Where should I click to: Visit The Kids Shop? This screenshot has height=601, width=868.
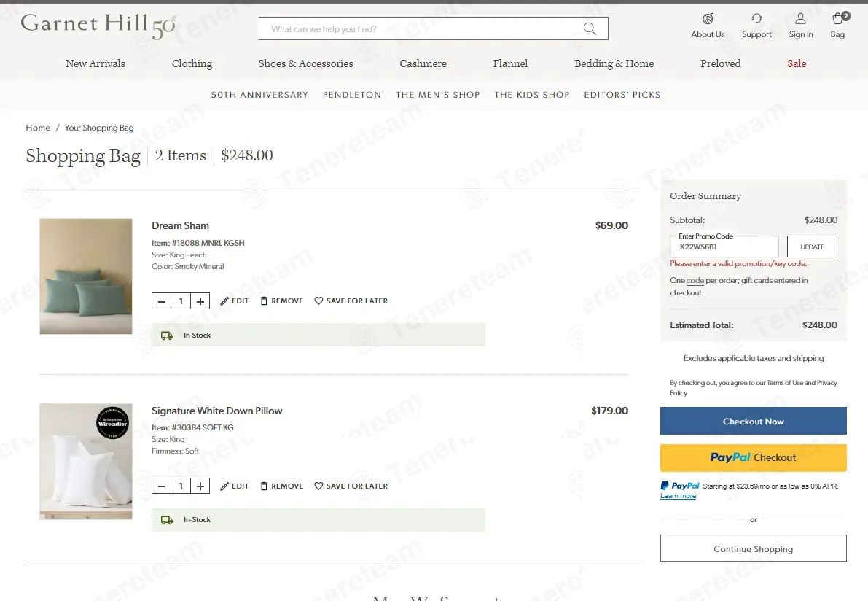pos(532,95)
